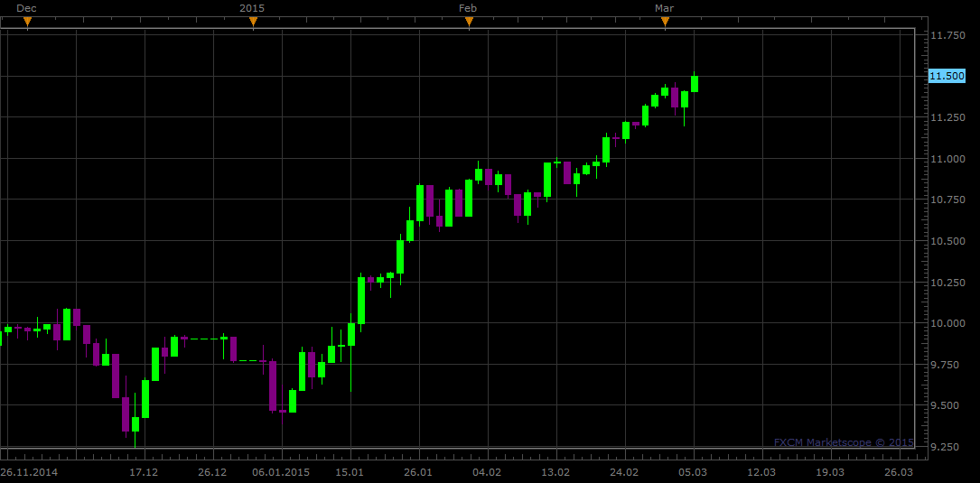
Task: Select the orange Mar month marker triangle
Action: click(x=665, y=21)
